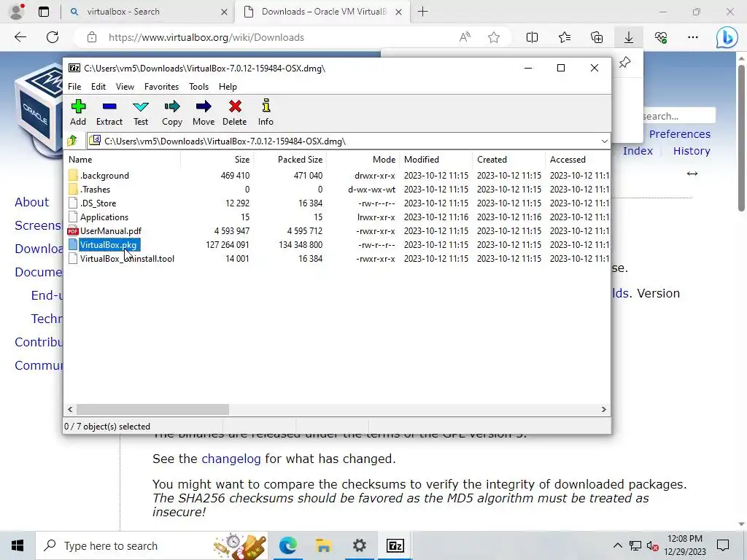Click the horizontal scrollbar right arrow
Screen dimensions: 747x560
click(603, 410)
